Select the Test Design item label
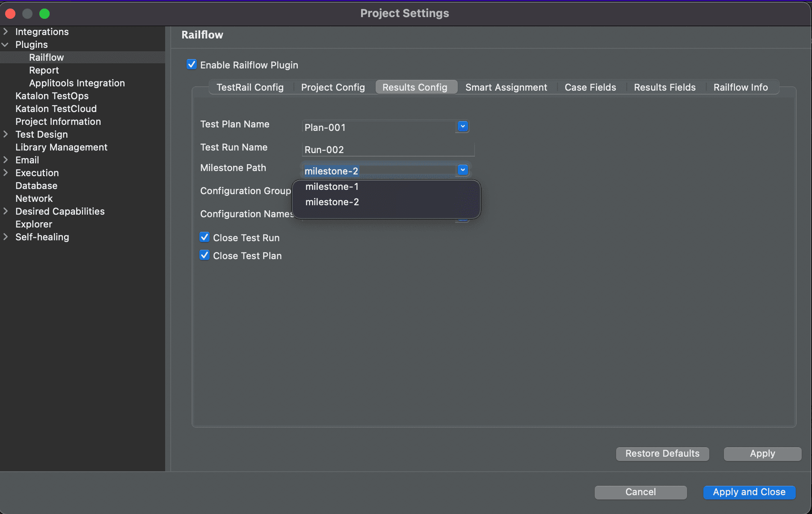The image size is (812, 514). click(x=41, y=134)
